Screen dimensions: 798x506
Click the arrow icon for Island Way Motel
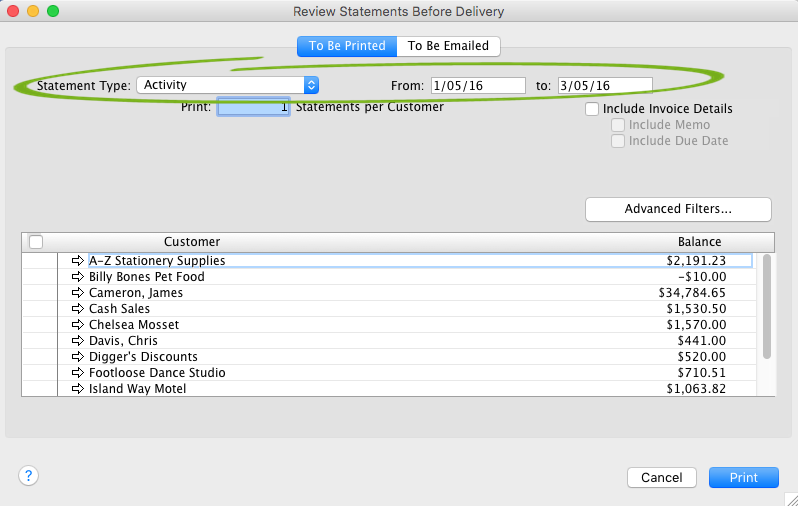[79, 389]
